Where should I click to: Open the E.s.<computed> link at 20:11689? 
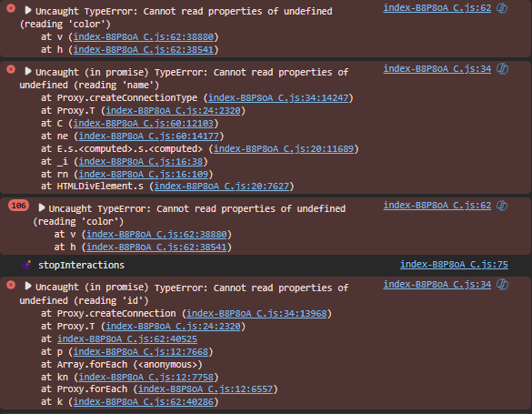coord(284,149)
